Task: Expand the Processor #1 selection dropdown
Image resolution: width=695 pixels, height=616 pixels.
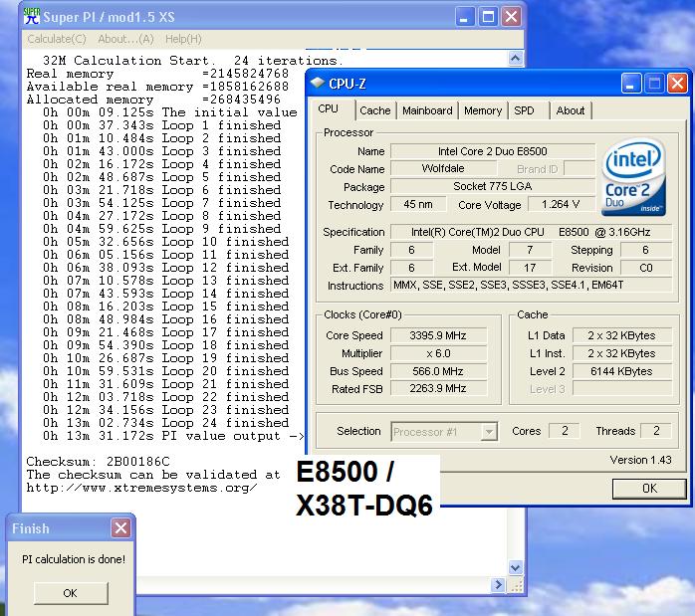Action: (489, 431)
